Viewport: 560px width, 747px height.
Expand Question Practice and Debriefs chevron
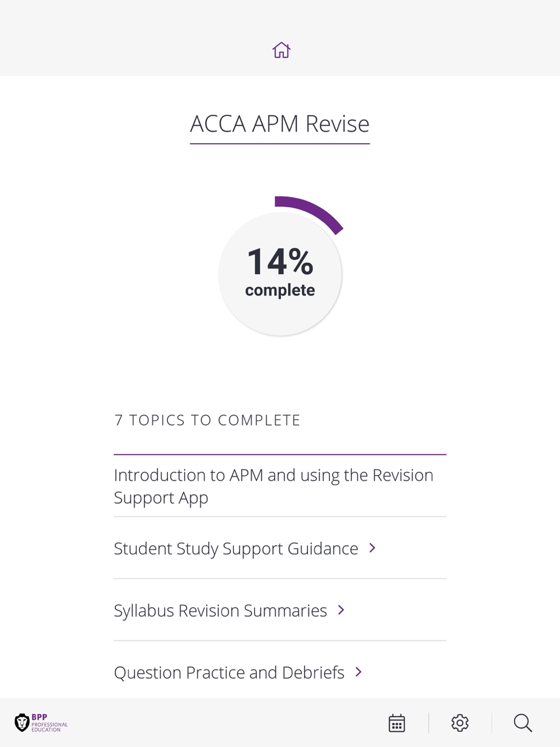tap(358, 672)
